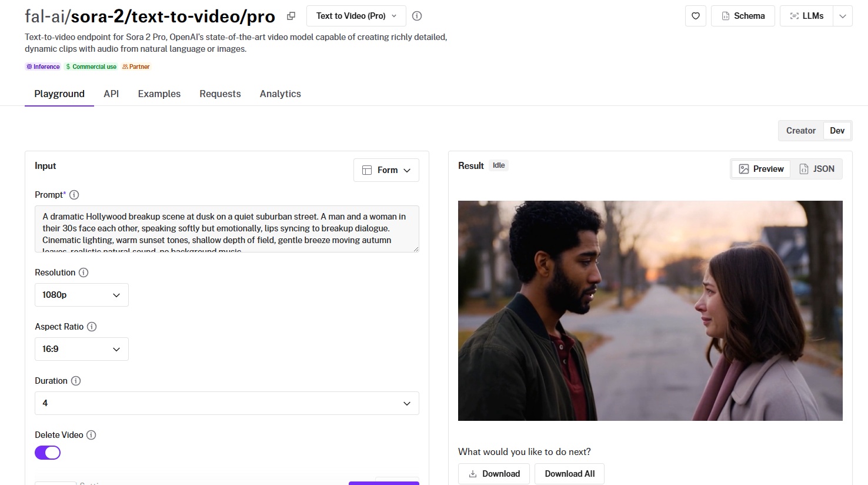Click the Resolution info icon
This screenshot has height=485, width=868.
[x=84, y=273]
